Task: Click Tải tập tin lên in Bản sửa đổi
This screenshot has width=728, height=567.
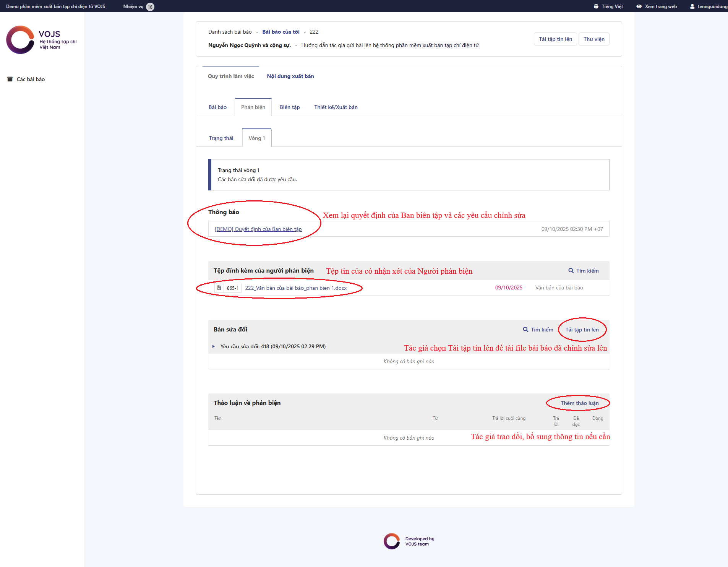Action: [582, 330]
